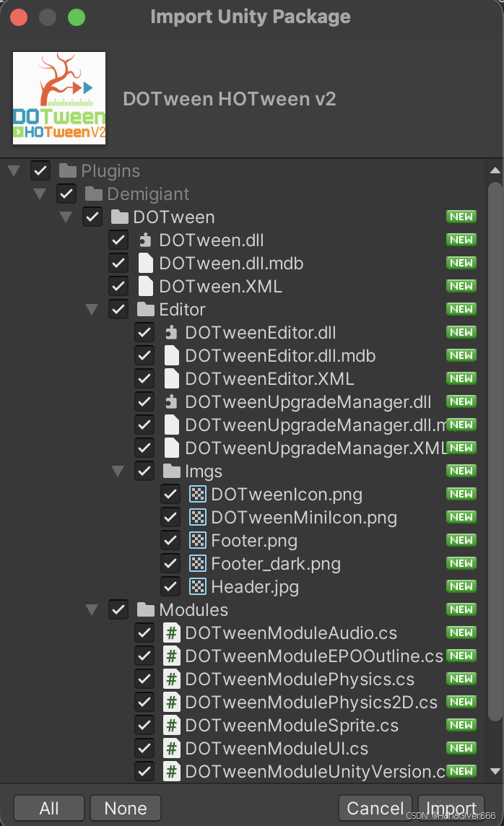This screenshot has width=504, height=826.
Task: Toggle the Imgs folder checkbox
Action: [144, 471]
